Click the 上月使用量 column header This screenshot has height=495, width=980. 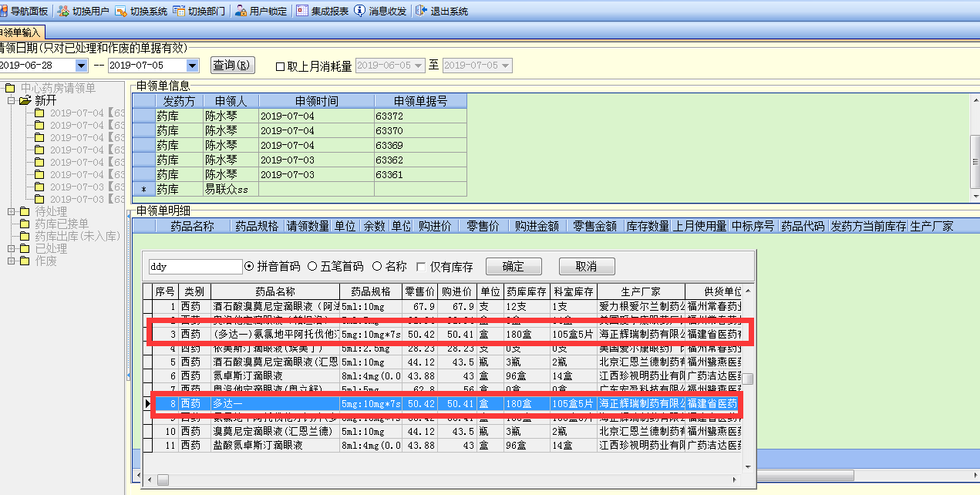click(700, 226)
